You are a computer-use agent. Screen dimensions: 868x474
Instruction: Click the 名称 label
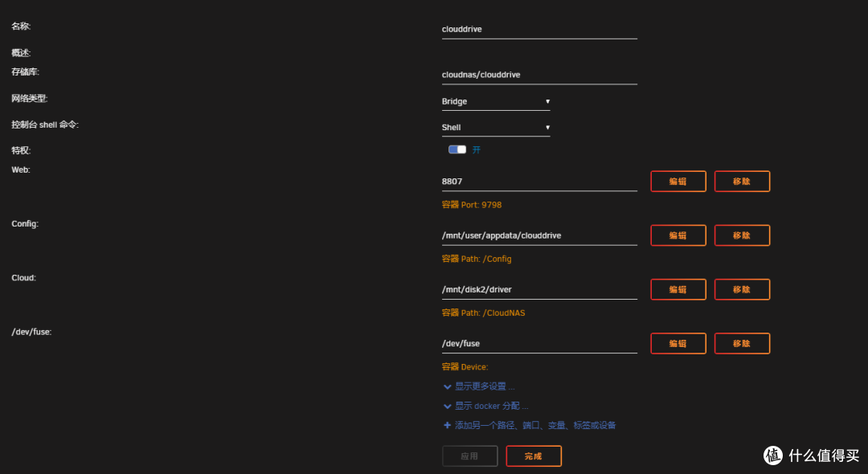point(21,26)
